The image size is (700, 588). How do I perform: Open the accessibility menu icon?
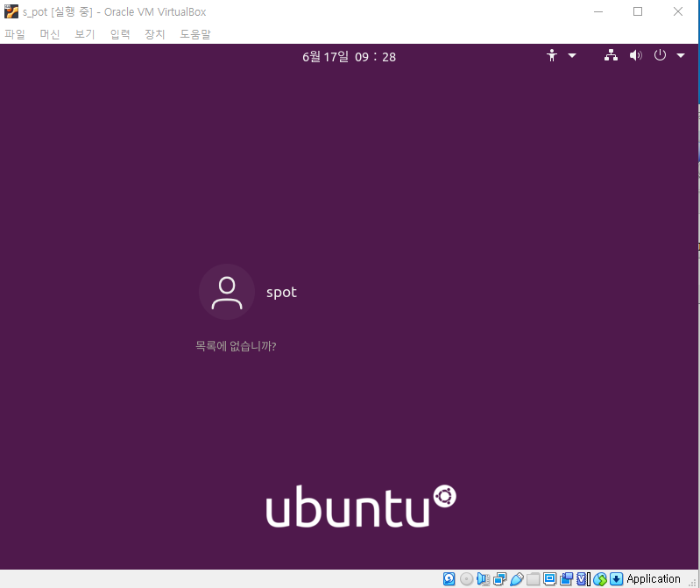pos(552,56)
